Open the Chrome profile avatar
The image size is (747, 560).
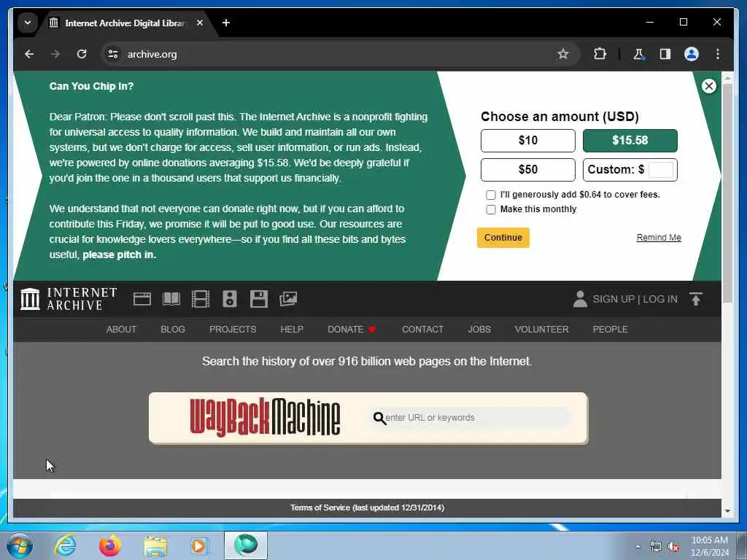pyautogui.click(x=692, y=54)
